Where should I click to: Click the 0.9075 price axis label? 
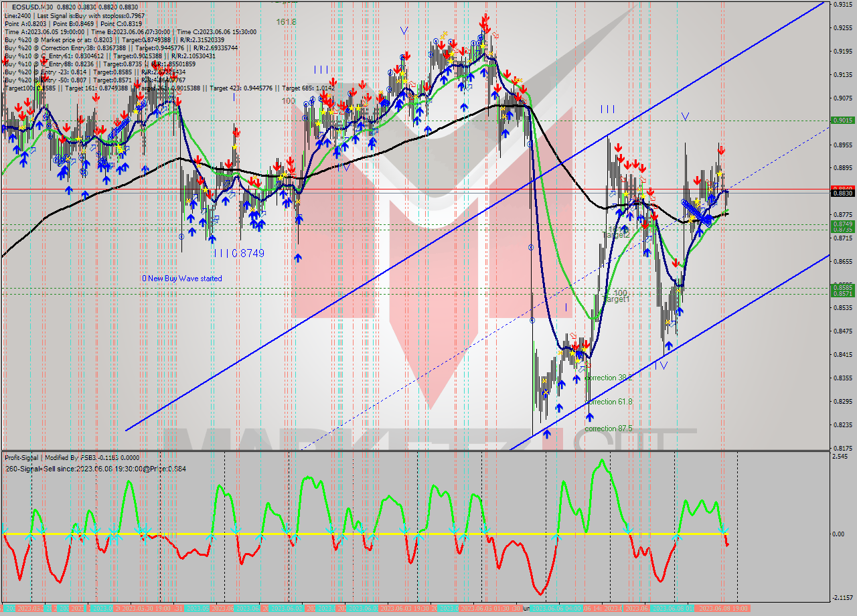click(842, 98)
